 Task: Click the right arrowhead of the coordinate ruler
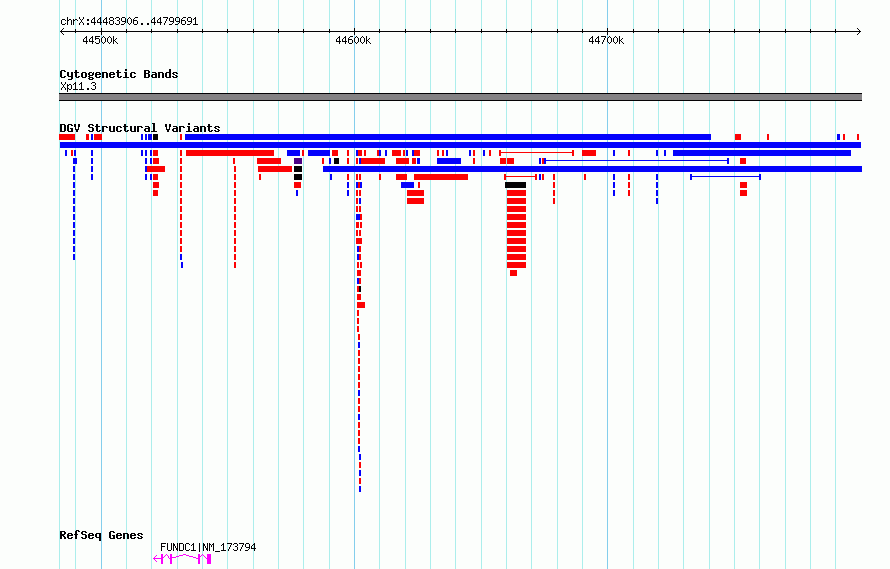(858, 32)
